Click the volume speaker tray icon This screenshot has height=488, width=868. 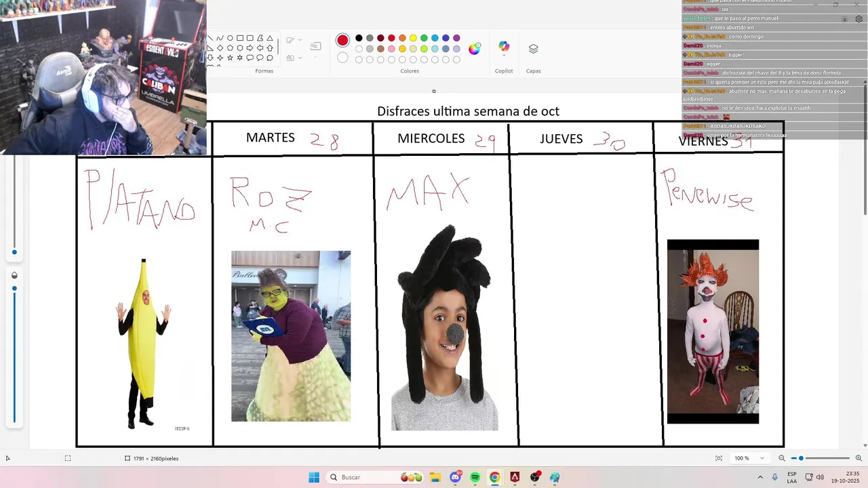tap(820, 477)
